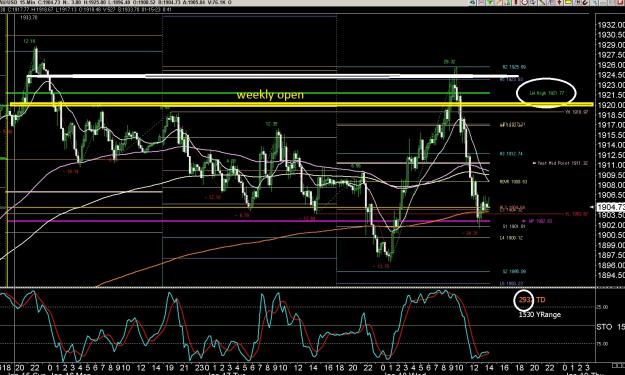Click the eye-shaped icon in the top toolbar
This screenshot has height=375, width=625.
pyautogui.click(x=472, y=2)
